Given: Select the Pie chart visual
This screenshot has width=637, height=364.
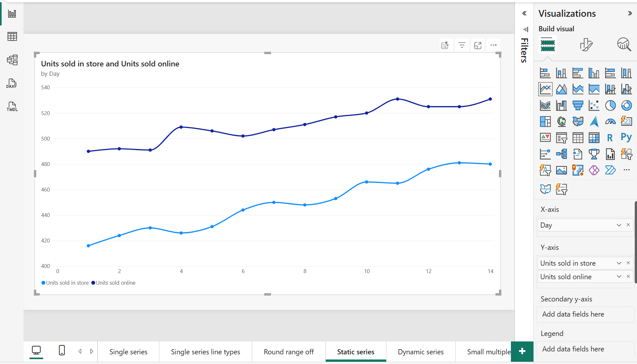Looking at the screenshot, I should coord(611,105).
